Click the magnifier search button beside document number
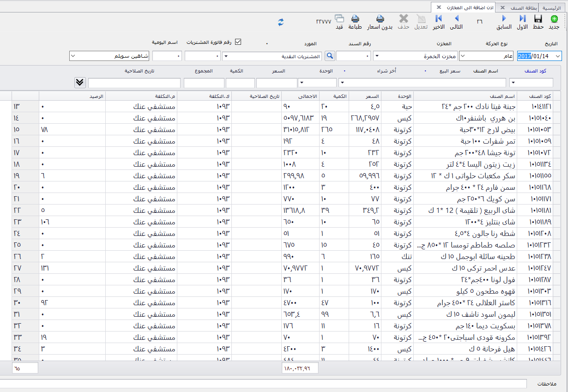Screen dimensions: 568x392 click(x=330, y=56)
